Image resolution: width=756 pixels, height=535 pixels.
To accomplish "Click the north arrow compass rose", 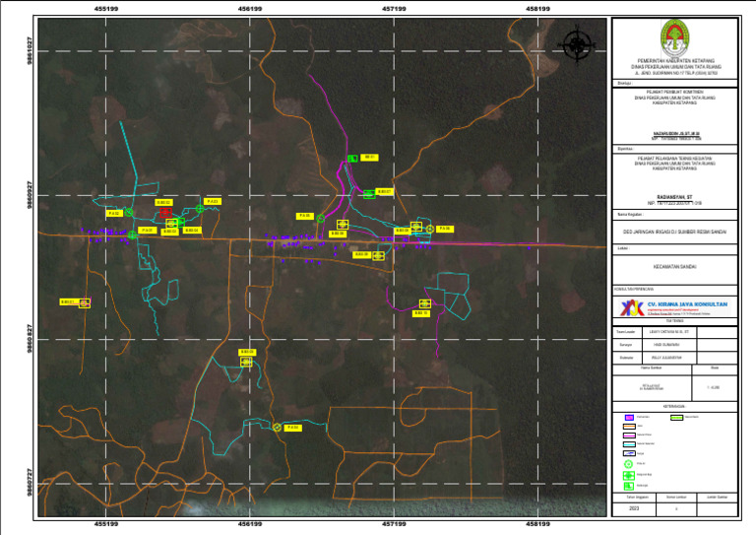I will (576, 43).
